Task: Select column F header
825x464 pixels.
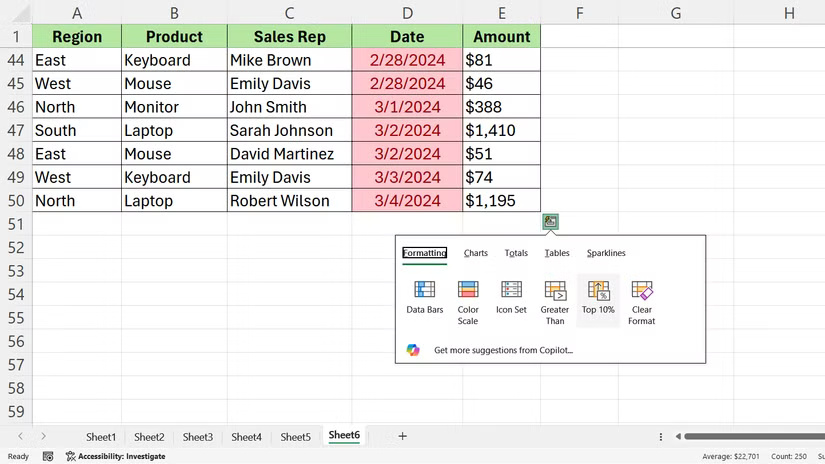Action: point(580,12)
